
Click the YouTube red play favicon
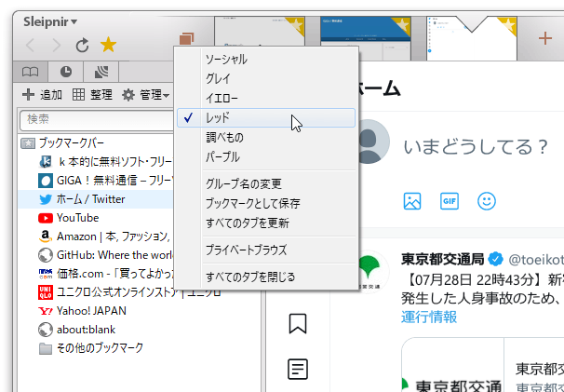46,218
